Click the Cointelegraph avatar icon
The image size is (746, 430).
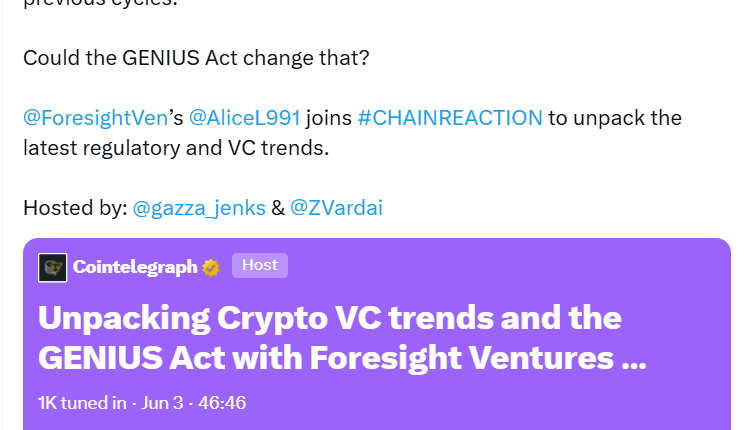pos(53,267)
